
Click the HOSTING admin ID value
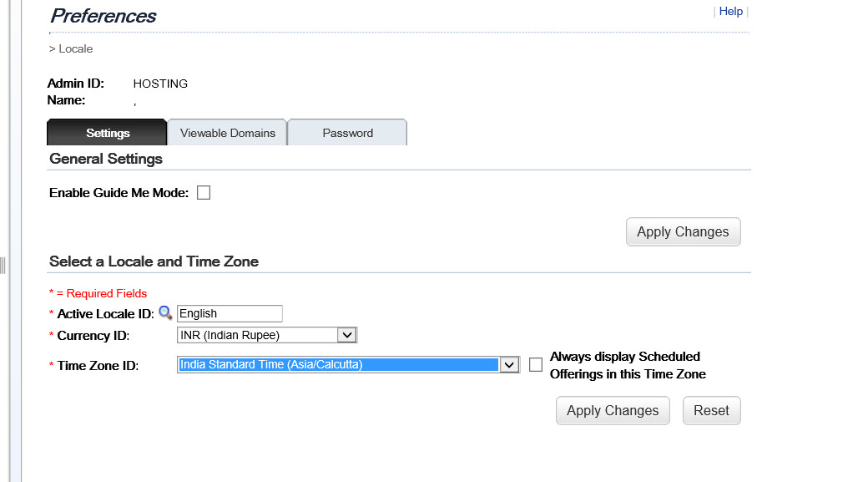tap(160, 84)
